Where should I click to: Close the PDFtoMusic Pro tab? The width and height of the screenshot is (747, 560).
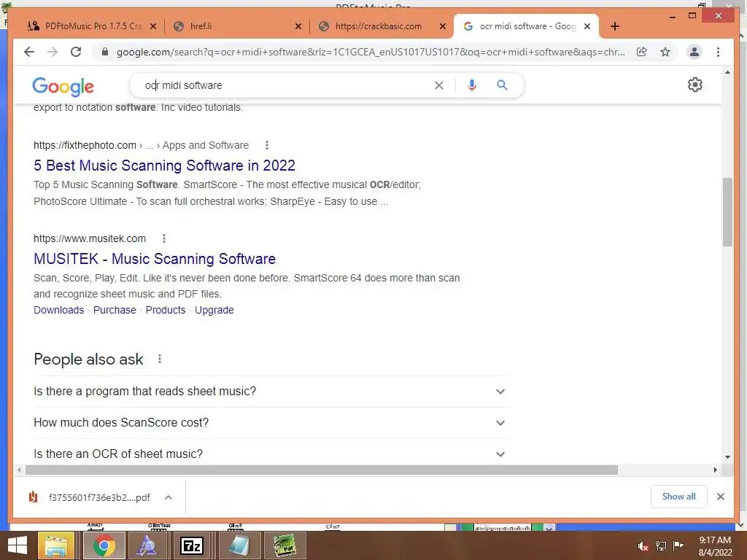pyautogui.click(x=153, y=26)
